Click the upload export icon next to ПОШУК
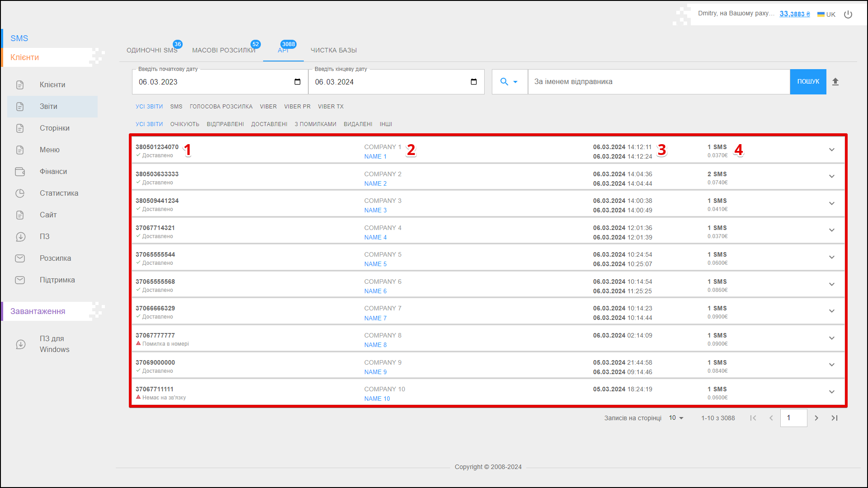868x488 pixels. point(835,82)
